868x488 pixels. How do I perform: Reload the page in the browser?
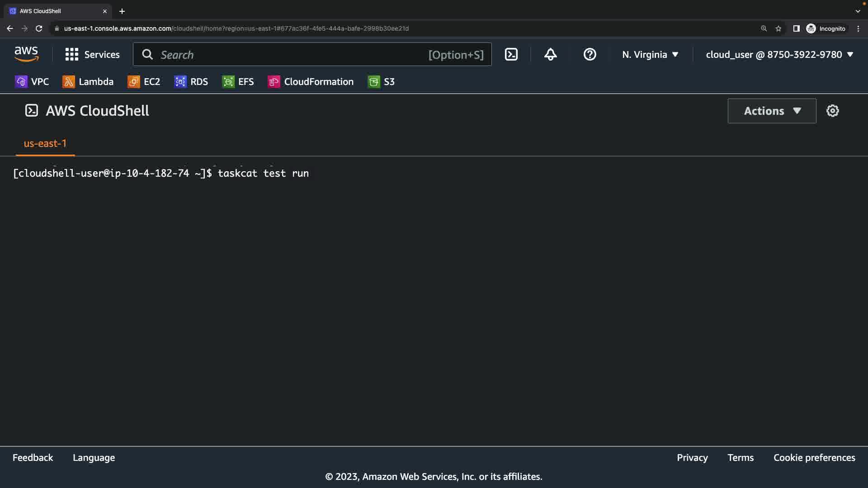39,28
